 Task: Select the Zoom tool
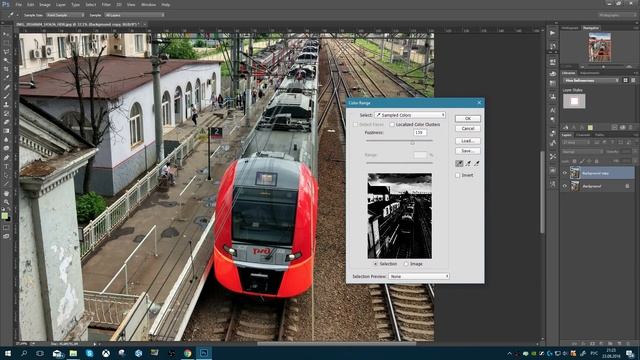6,202
